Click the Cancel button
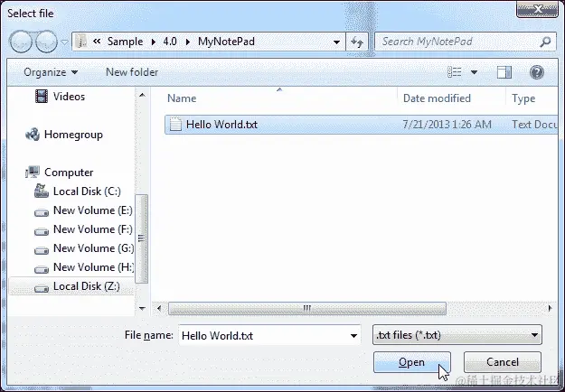The width and height of the screenshot is (565, 392). [503, 362]
